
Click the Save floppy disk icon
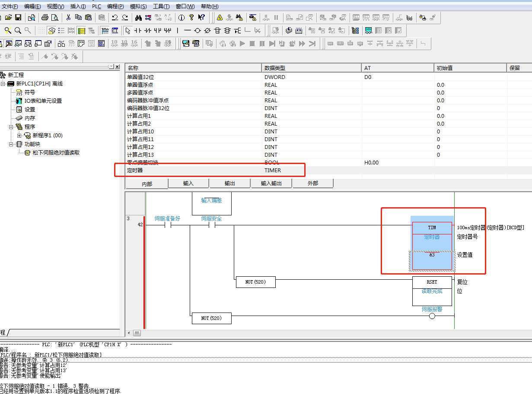coord(18,18)
